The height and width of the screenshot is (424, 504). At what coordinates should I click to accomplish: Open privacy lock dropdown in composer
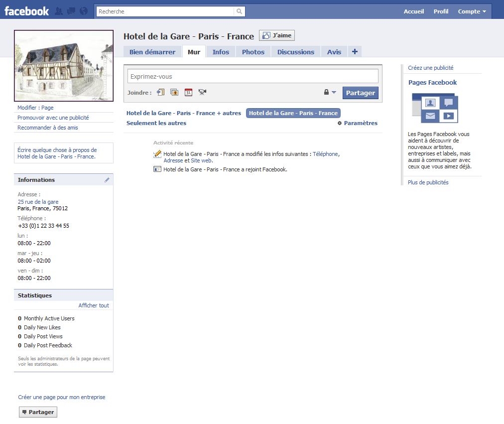point(330,92)
